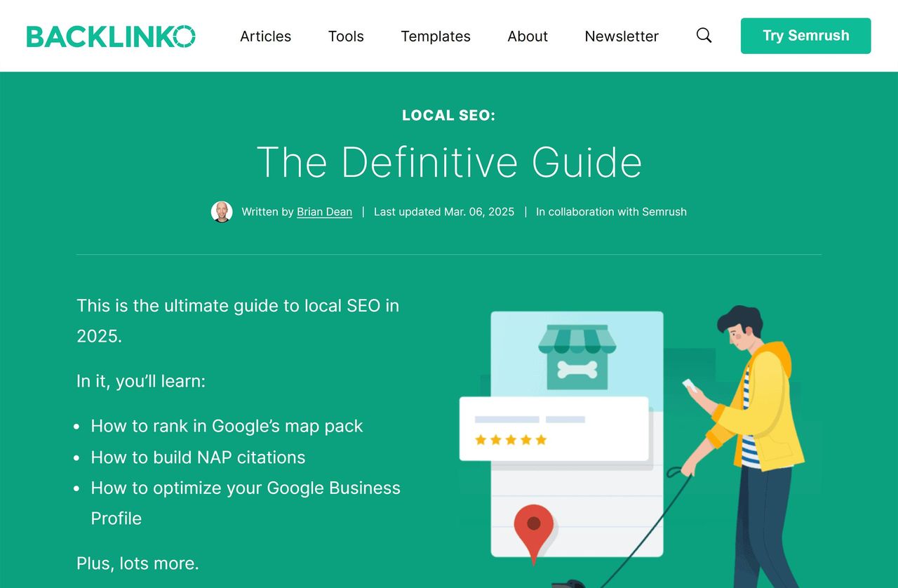Open the Articles menu item
The image size is (898, 588).
(265, 36)
